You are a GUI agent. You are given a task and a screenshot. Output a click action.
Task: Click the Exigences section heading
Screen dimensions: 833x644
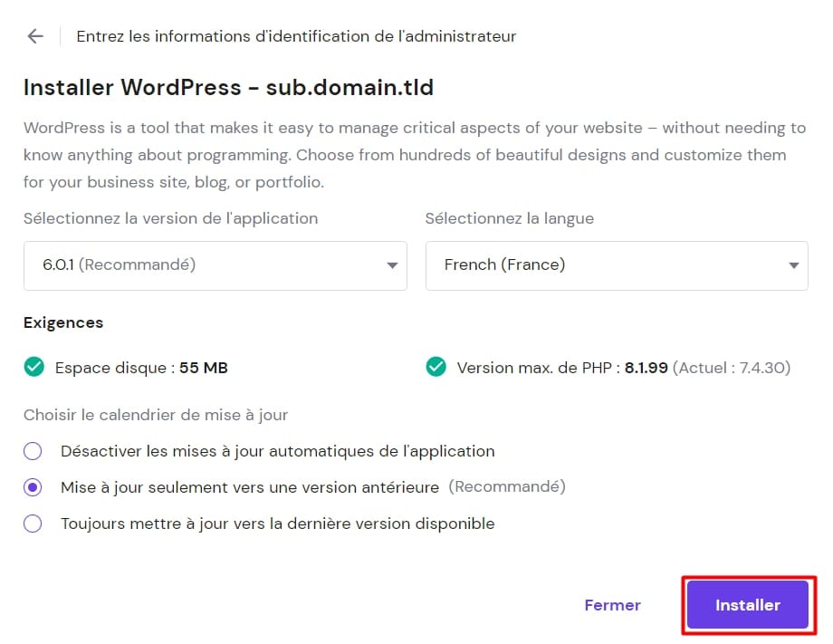point(63,322)
